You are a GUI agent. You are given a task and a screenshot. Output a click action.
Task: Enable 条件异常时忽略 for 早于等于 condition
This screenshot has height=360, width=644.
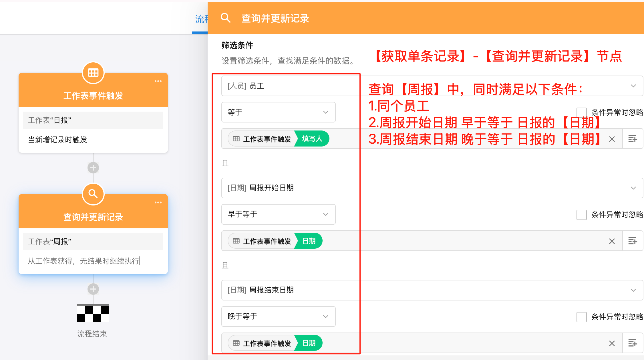(x=581, y=215)
